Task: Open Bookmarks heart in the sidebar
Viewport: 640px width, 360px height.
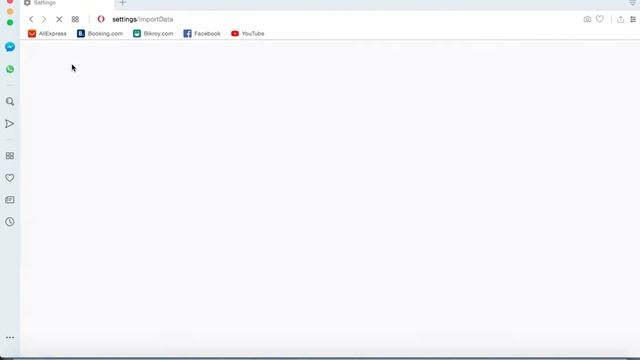Action: point(10,178)
